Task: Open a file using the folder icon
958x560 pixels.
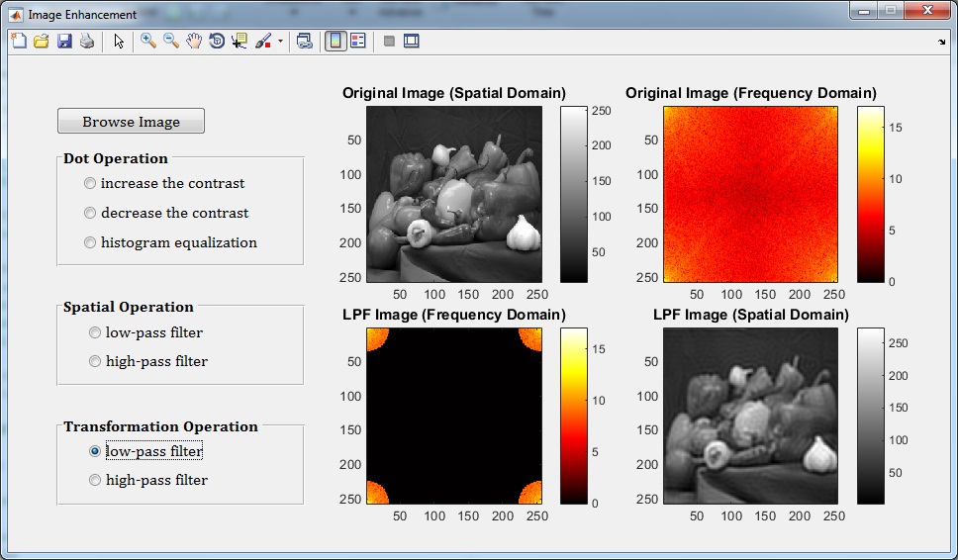Action: tap(41, 42)
